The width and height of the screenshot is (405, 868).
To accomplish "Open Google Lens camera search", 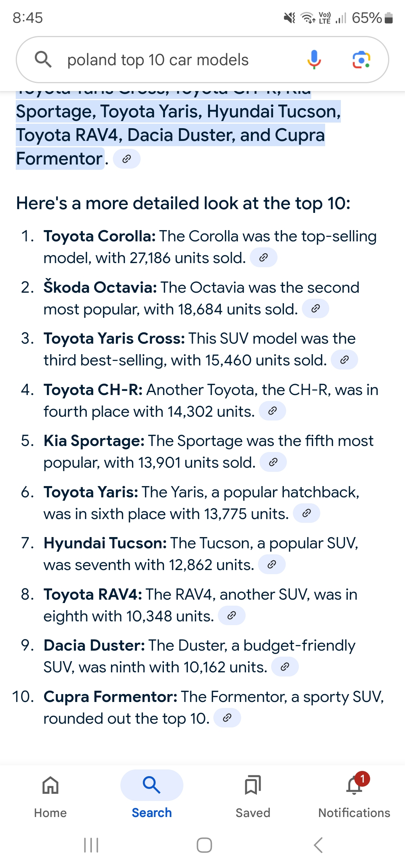I will 361,60.
